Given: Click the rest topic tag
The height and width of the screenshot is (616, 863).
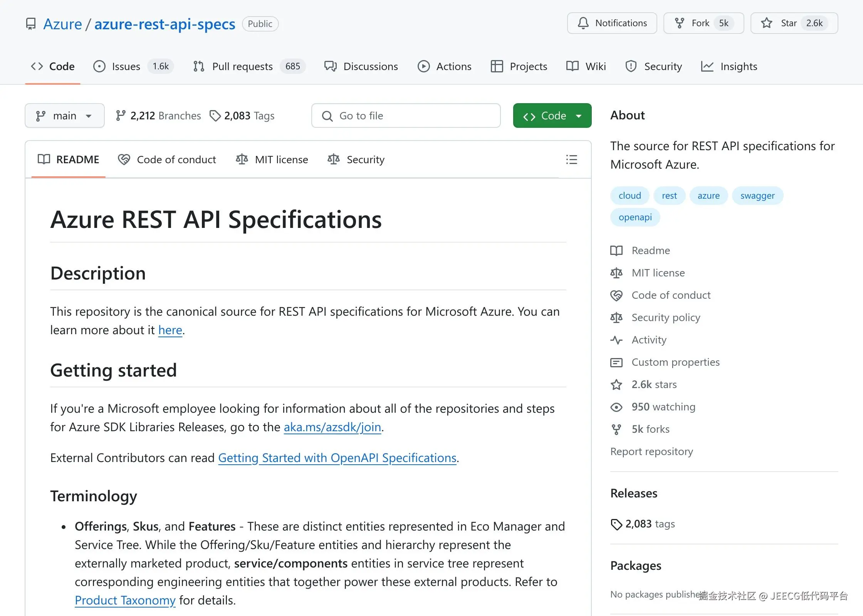Looking at the screenshot, I should (669, 196).
